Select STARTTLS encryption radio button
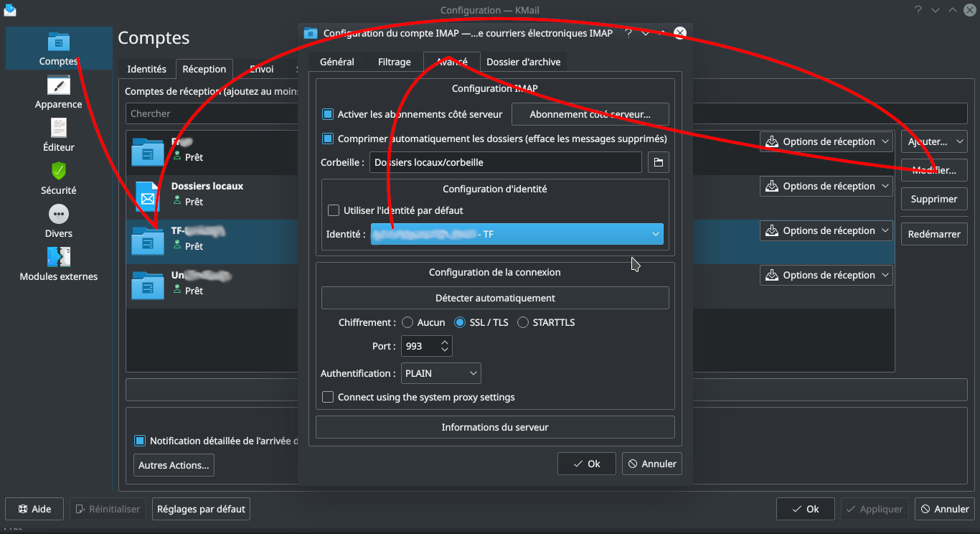This screenshot has height=534, width=980. pos(523,322)
